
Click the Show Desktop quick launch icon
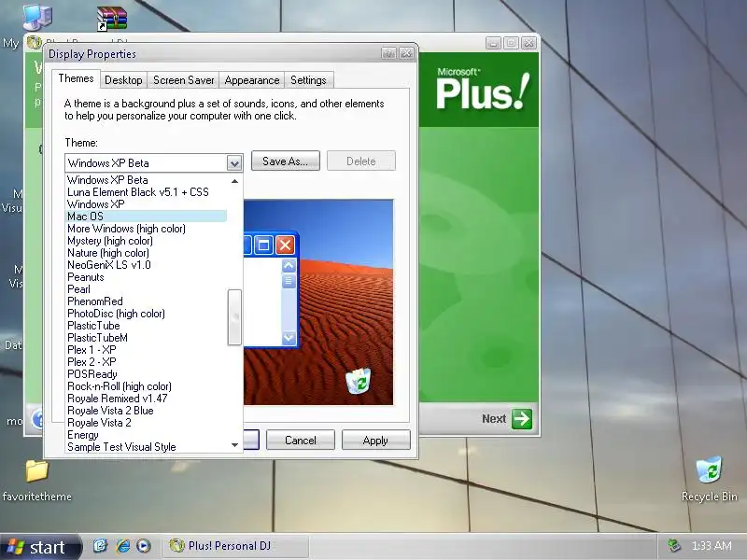tap(101, 546)
